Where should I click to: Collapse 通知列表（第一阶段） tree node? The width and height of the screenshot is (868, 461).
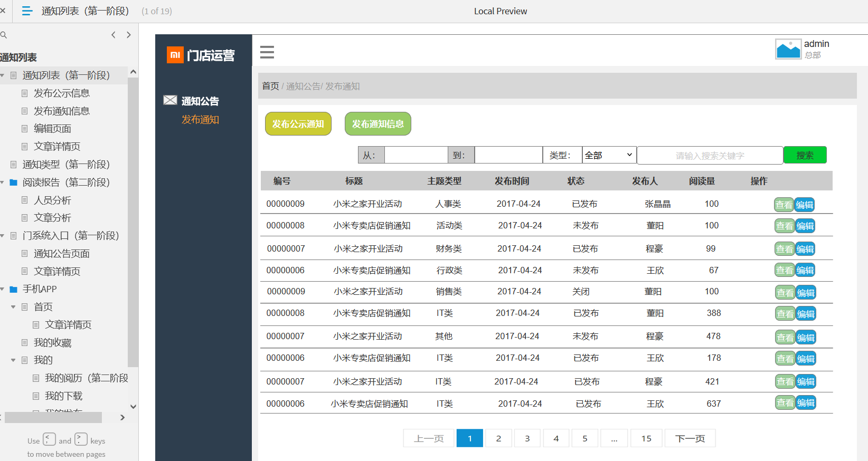click(3, 75)
